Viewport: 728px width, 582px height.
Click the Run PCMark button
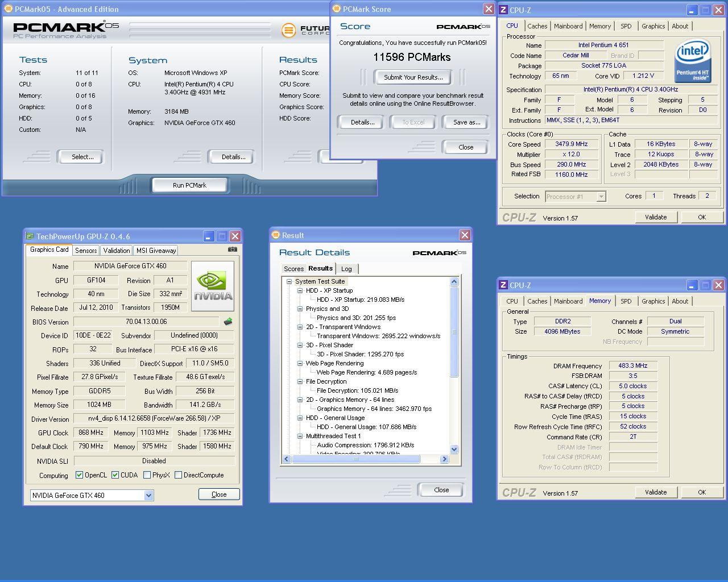[189, 185]
